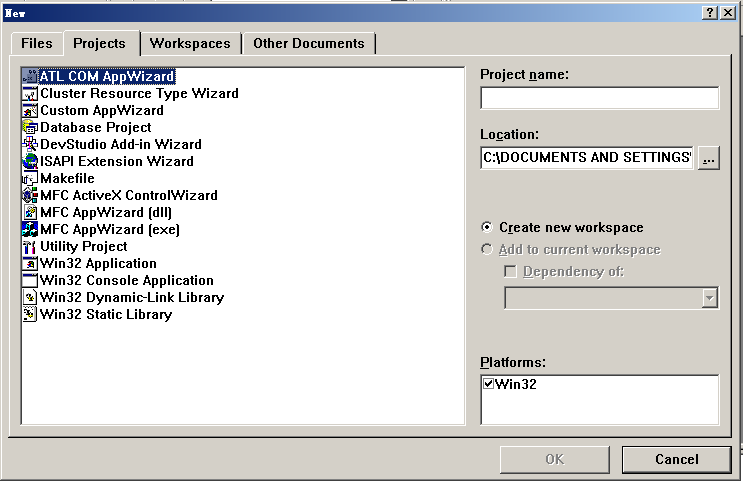Pick the DevStudio Add-in Wizard icon

[30, 145]
